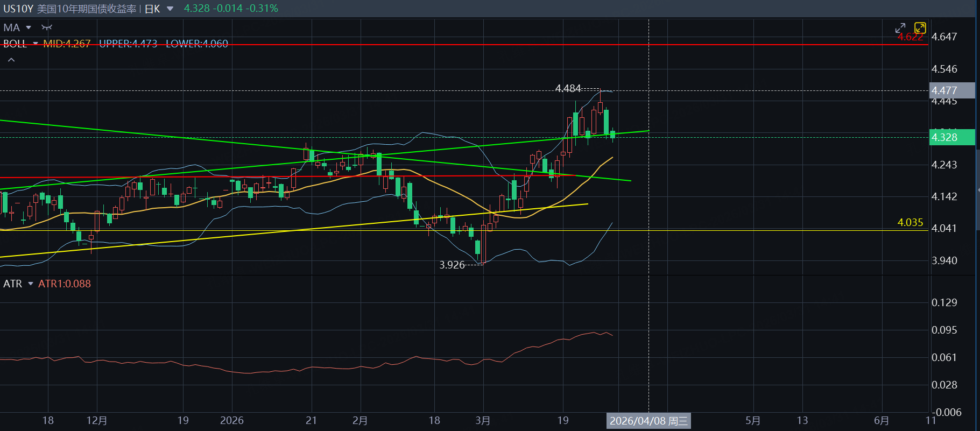Viewport: 980px width, 431px height.
Task: Select the yellow 4.035 horizontal line label
Action: pos(910,222)
